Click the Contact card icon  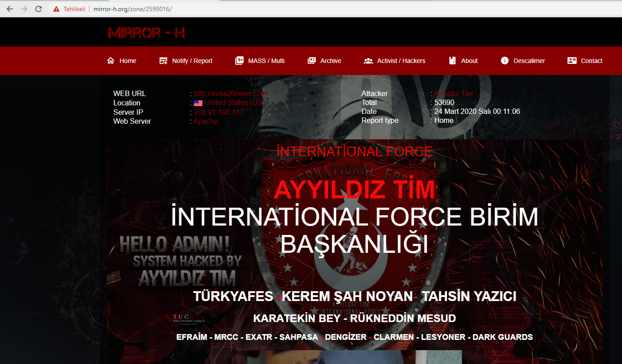click(572, 61)
